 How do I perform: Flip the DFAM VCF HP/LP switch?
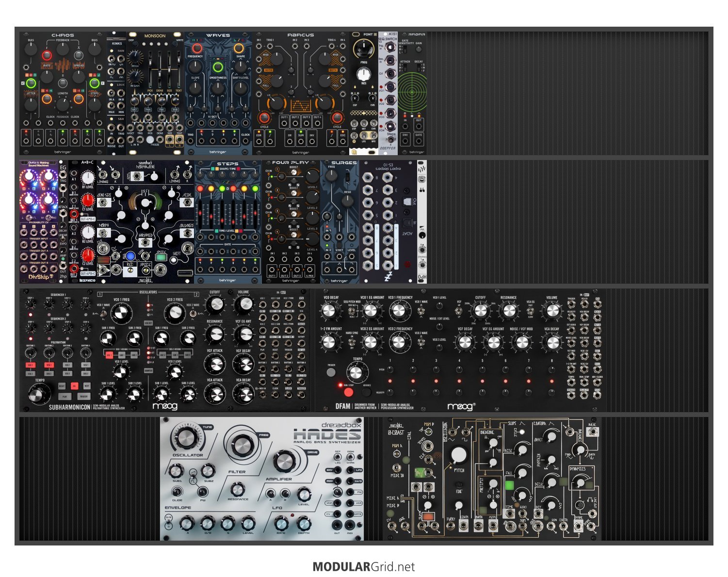pos(459,310)
